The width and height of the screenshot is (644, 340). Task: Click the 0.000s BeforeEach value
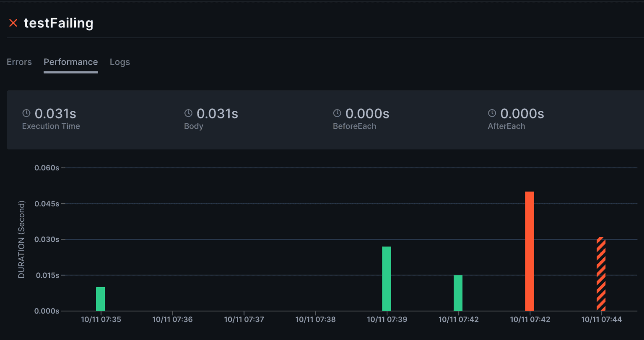(x=367, y=114)
